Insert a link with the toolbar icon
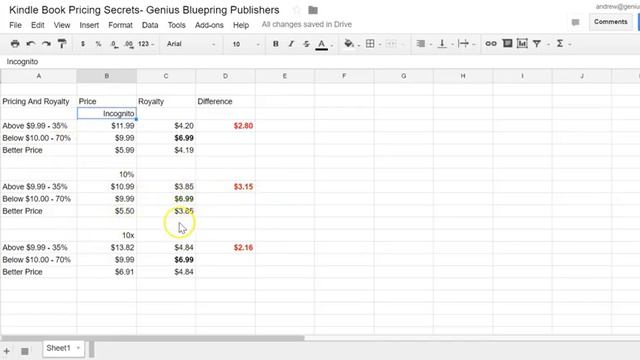The height and width of the screenshot is (360, 640). click(491, 44)
